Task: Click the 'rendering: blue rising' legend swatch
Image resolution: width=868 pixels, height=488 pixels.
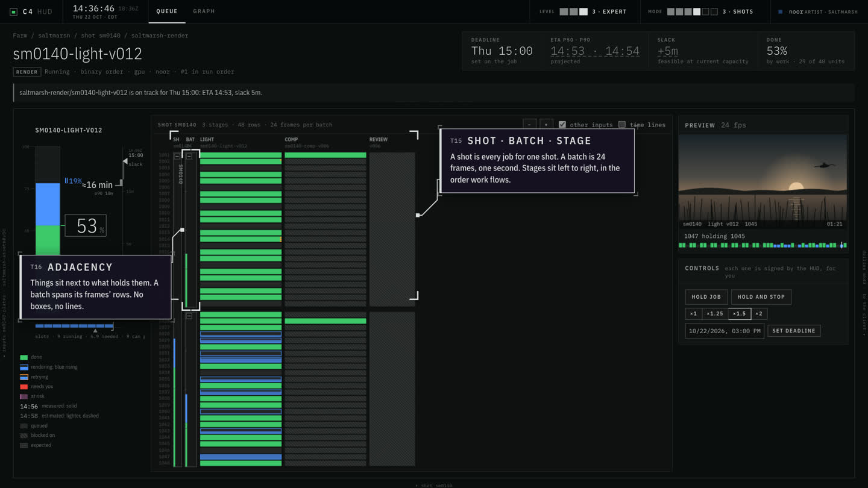Action: (x=24, y=367)
